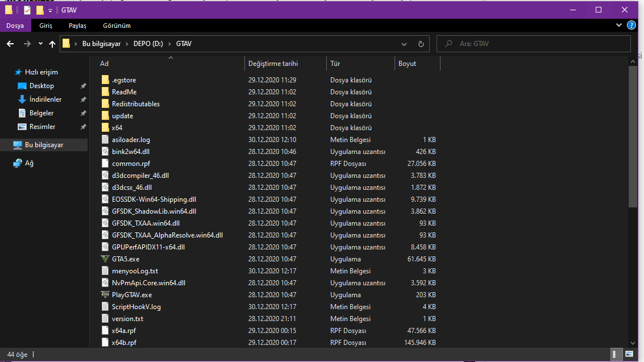
Task: Click the GTA5.exe application icon
Action: (105, 259)
